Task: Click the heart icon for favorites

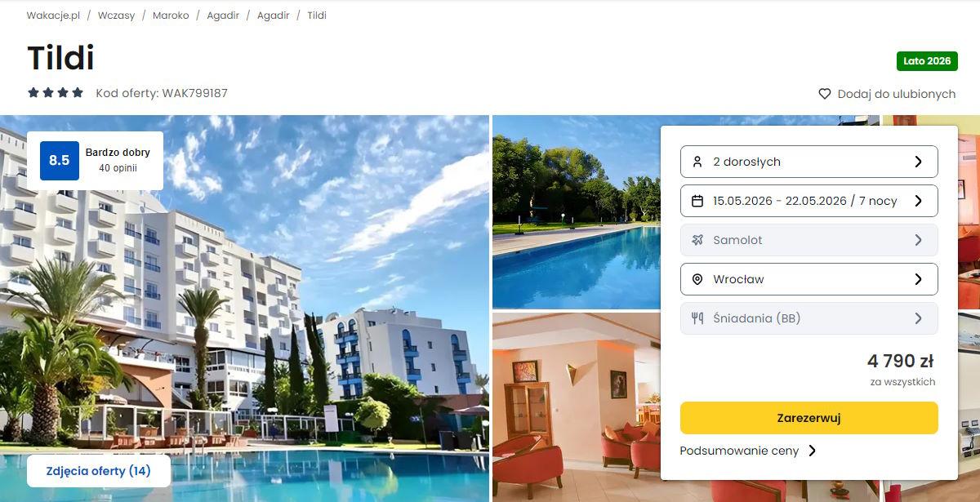Action: pyautogui.click(x=825, y=94)
